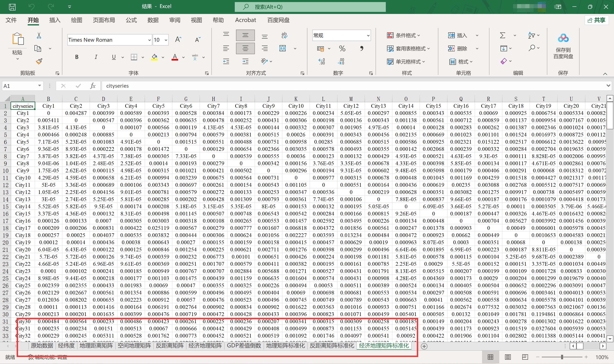The image size is (614, 364).
Task: Toggle Align Right alignment
Action: point(265,48)
